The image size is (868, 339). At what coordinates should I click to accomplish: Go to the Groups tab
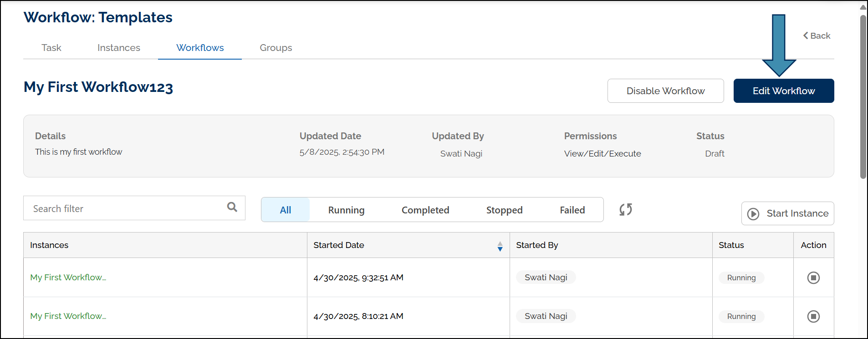tap(276, 48)
